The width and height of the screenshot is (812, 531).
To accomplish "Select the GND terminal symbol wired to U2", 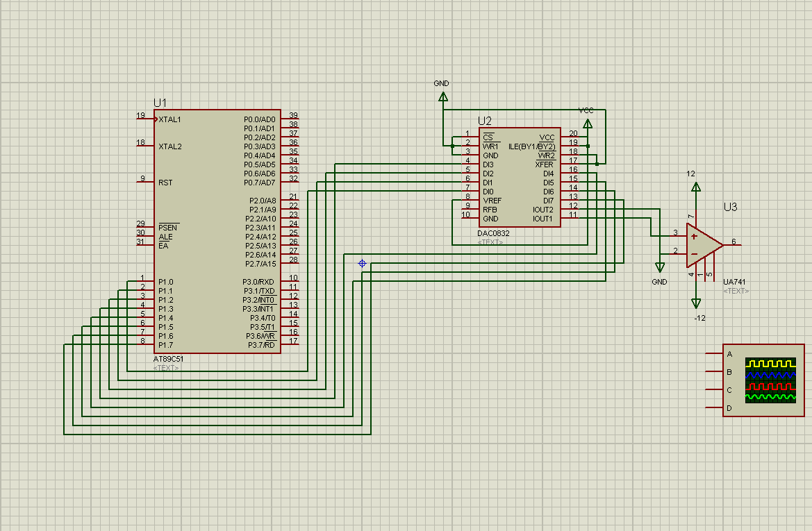I will [x=442, y=96].
